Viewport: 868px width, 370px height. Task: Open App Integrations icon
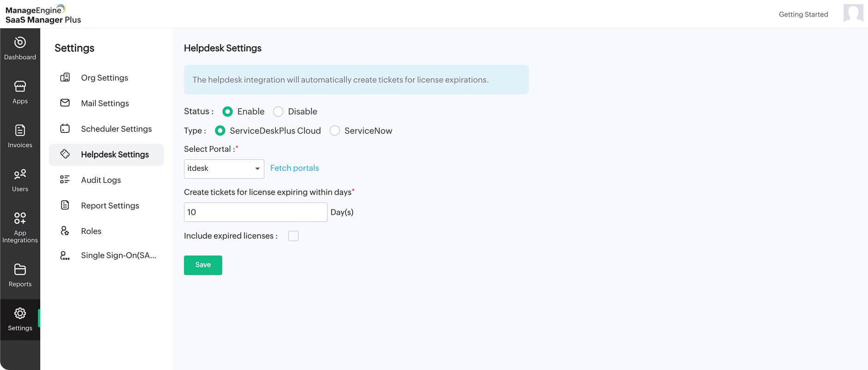pos(20,218)
